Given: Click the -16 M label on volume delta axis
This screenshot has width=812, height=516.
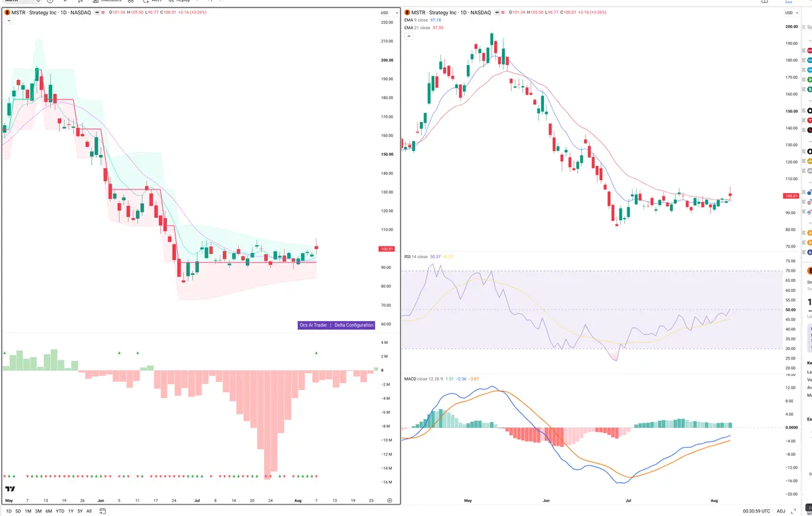Looking at the screenshot, I should tap(386, 482).
